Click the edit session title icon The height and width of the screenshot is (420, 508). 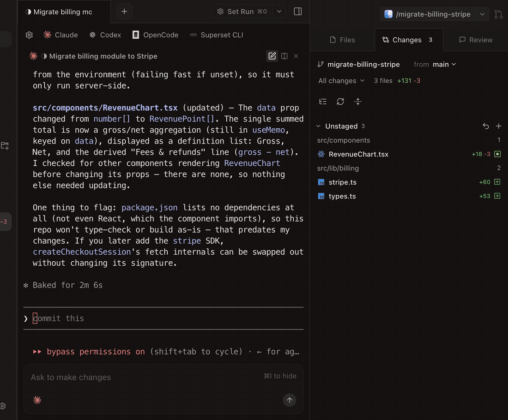click(x=272, y=56)
